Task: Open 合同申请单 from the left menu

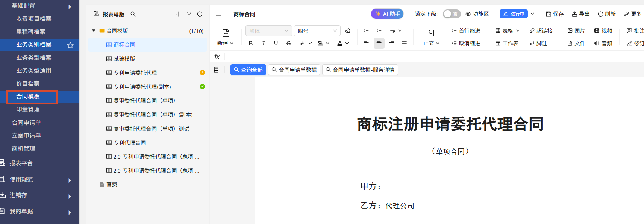Action: pos(26,123)
